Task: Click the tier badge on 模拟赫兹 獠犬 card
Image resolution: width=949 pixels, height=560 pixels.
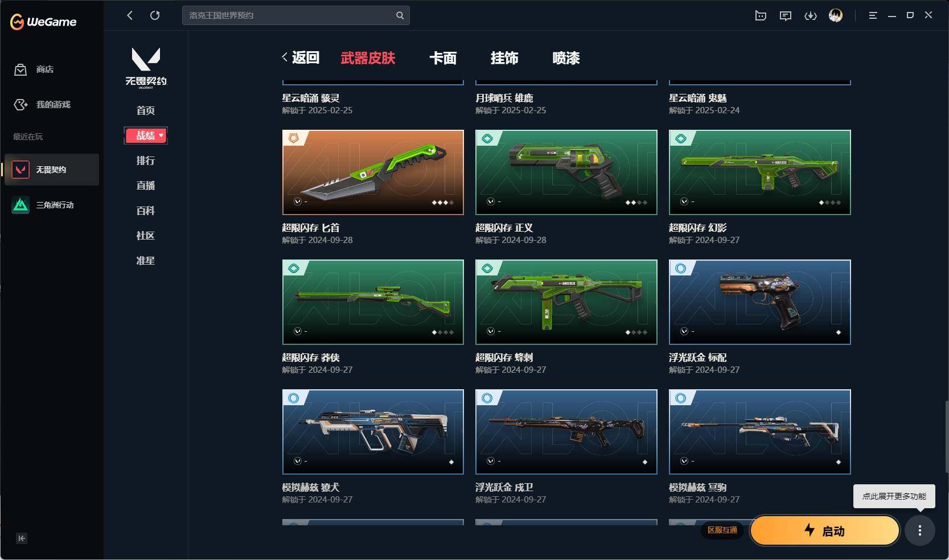Action: pyautogui.click(x=294, y=398)
